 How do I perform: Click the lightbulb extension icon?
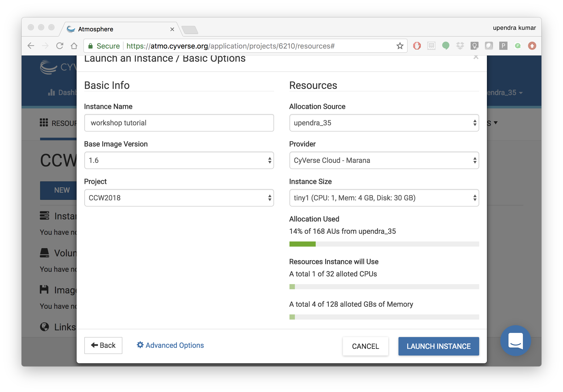click(474, 46)
